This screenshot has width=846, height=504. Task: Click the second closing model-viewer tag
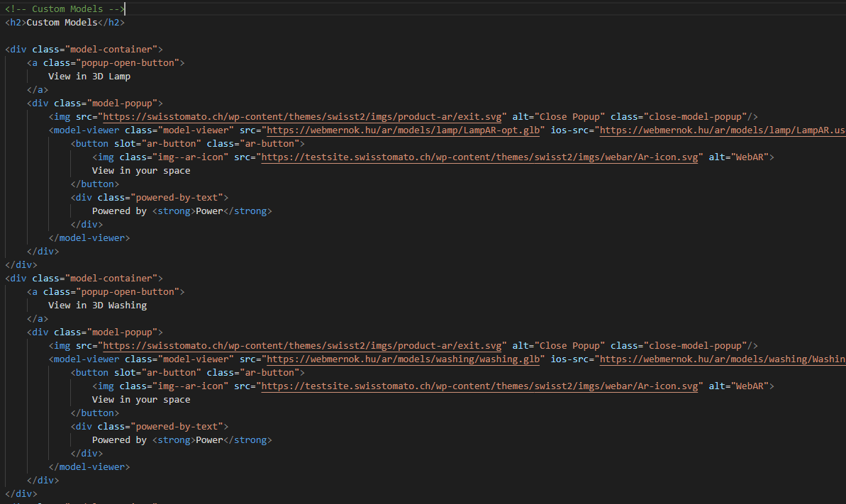point(89,466)
